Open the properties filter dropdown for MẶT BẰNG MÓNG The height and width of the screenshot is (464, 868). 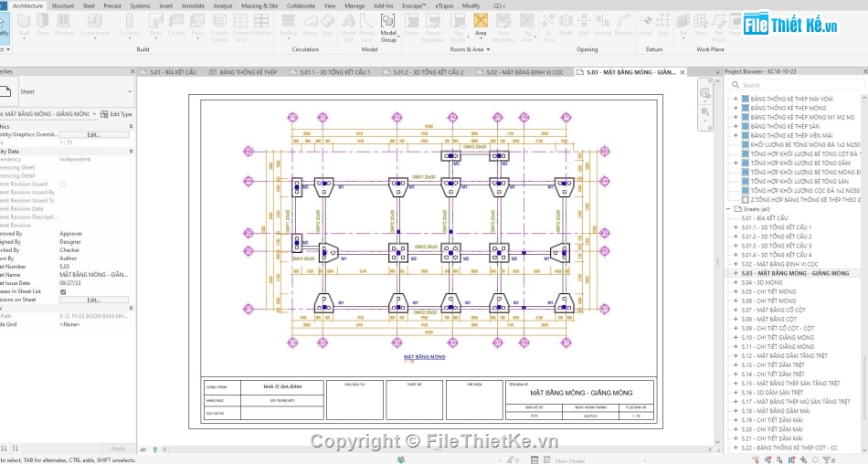click(94, 114)
